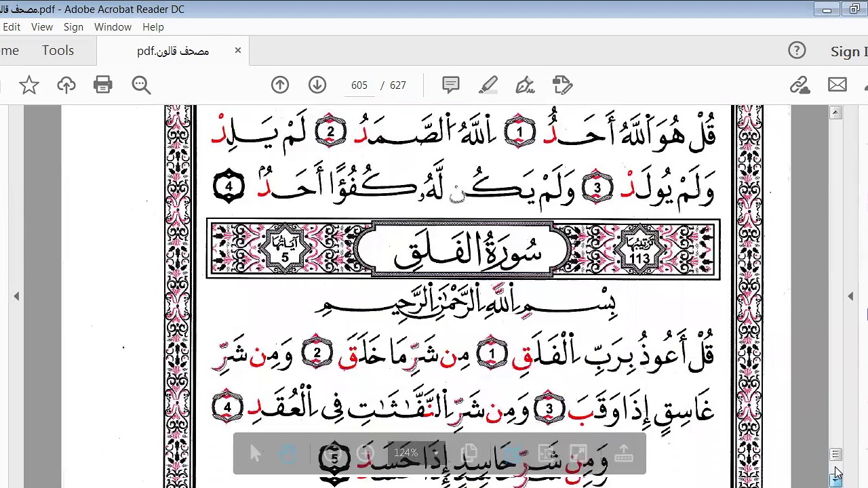Star the file as favorite

coord(28,85)
